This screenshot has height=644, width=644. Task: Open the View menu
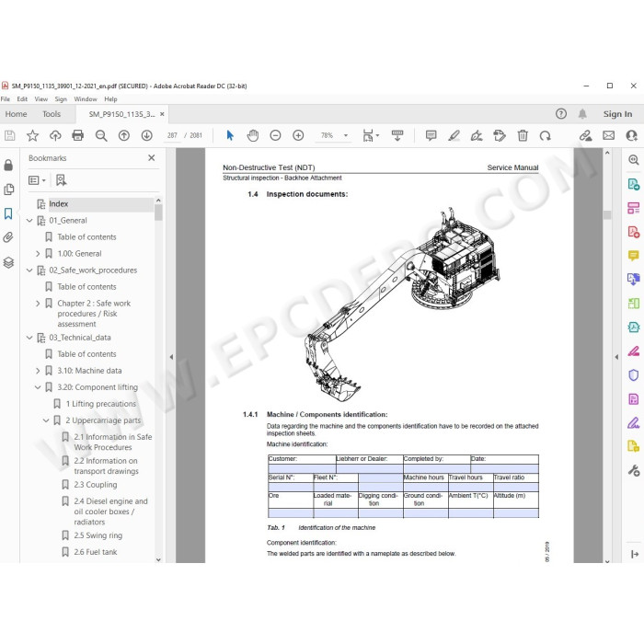point(41,99)
